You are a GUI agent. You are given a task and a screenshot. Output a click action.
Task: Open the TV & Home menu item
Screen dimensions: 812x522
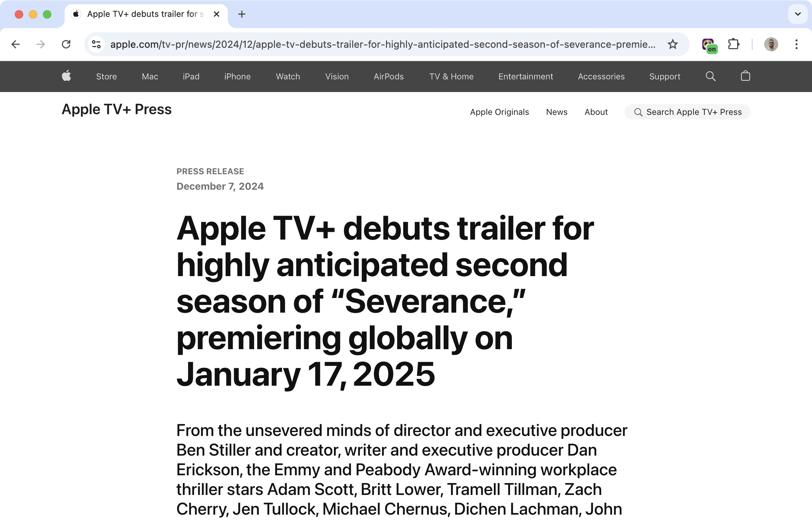pos(451,76)
